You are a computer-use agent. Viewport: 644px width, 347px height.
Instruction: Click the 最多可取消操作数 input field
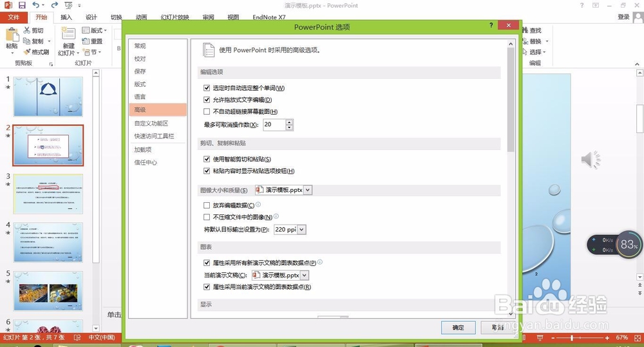pyautogui.click(x=274, y=124)
